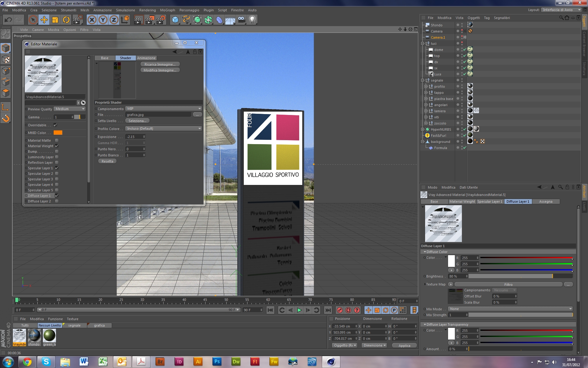Click the orange MtlID Color swatch

coord(58,133)
